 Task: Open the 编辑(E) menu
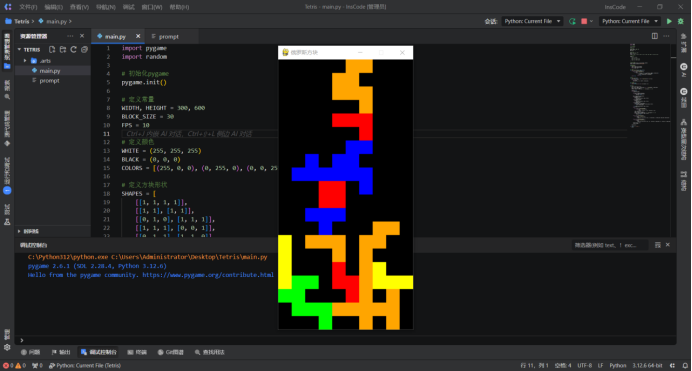click(x=53, y=7)
